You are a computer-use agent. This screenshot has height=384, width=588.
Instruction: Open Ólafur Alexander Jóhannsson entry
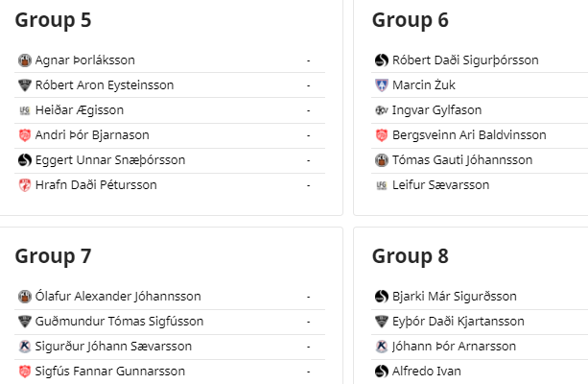point(118,297)
